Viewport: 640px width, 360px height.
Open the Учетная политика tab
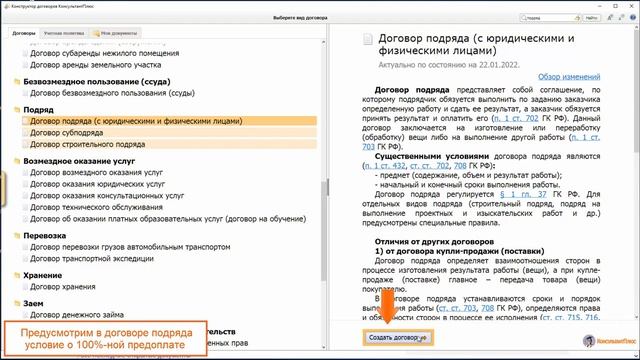[64, 33]
